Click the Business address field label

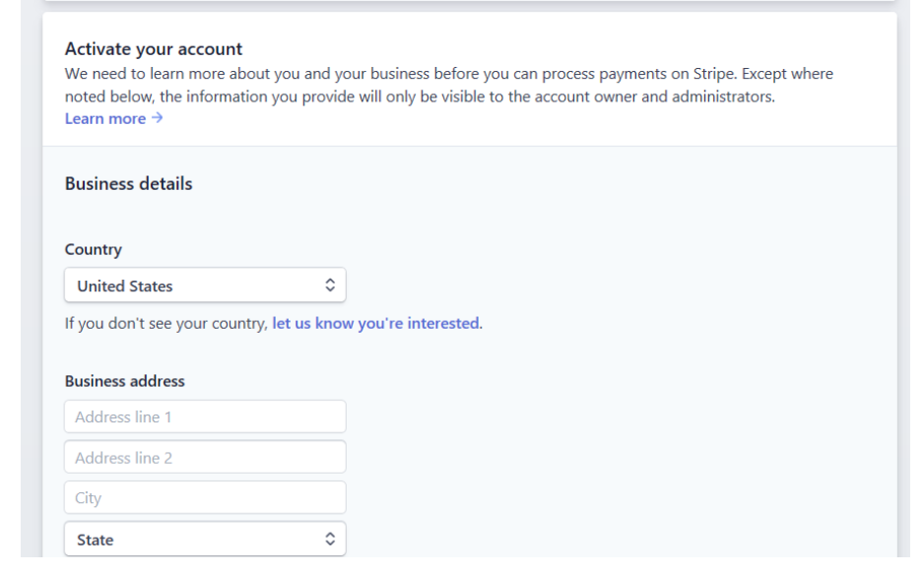(127, 380)
